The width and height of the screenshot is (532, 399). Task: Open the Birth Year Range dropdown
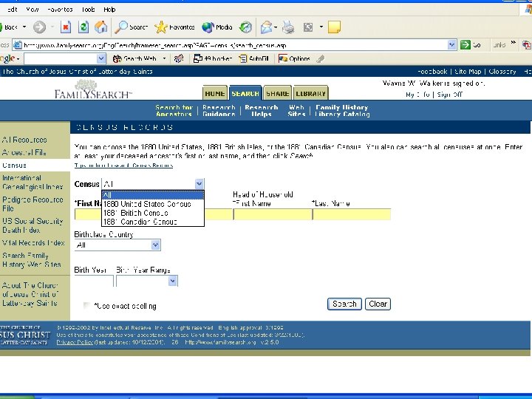click(x=173, y=281)
